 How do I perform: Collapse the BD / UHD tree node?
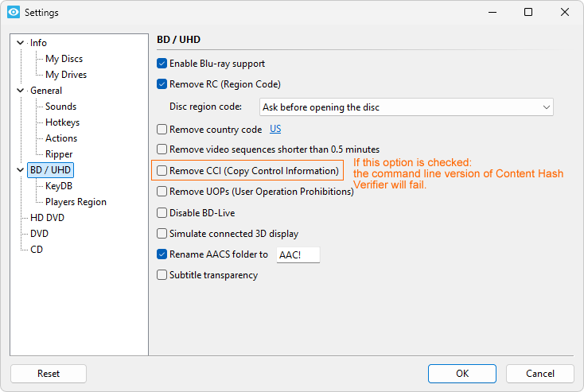tap(20, 170)
